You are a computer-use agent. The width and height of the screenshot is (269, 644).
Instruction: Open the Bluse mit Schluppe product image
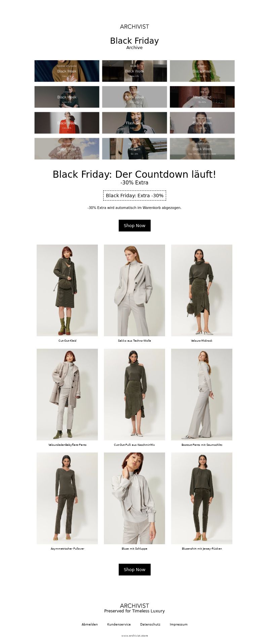pos(134,498)
